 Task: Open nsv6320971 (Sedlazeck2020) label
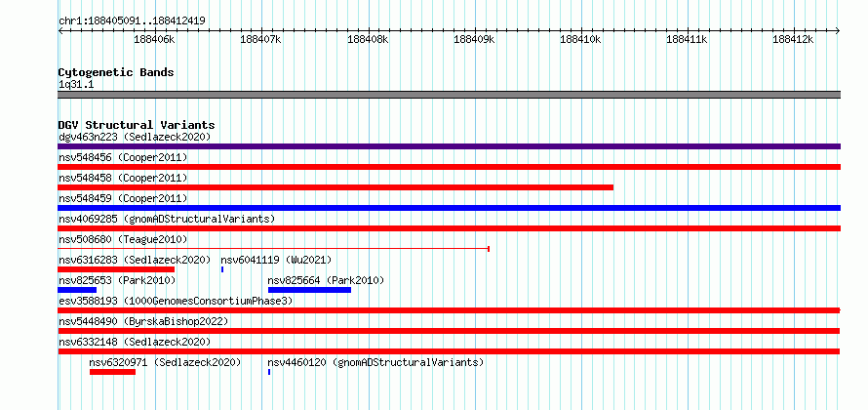[x=165, y=362]
